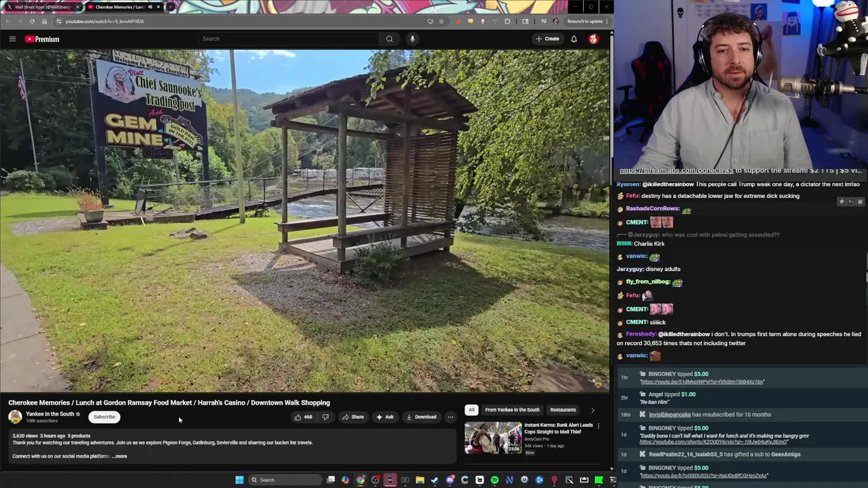868x488 pixels.
Task: Open Spotify from the taskbar
Action: (x=494, y=480)
